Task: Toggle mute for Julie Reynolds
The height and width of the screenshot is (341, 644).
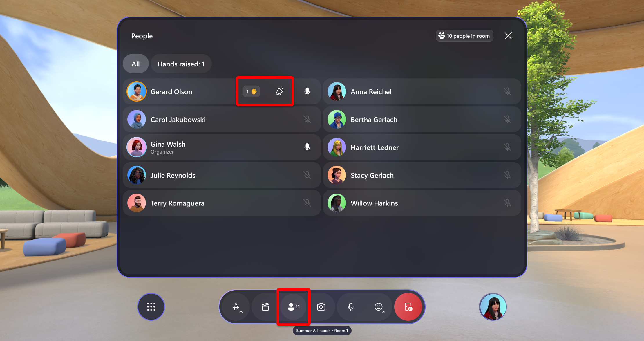Action: 307,175
